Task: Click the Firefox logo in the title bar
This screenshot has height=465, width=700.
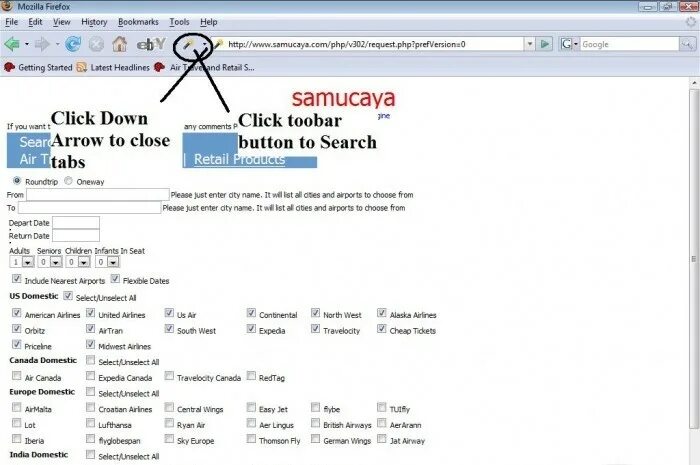Action: 6,6
